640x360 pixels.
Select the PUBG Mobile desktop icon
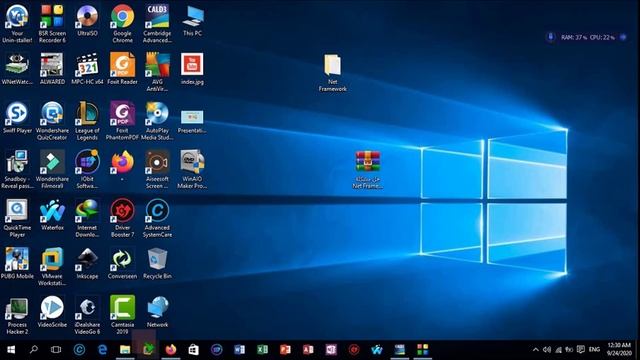click(x=17, y=263)
